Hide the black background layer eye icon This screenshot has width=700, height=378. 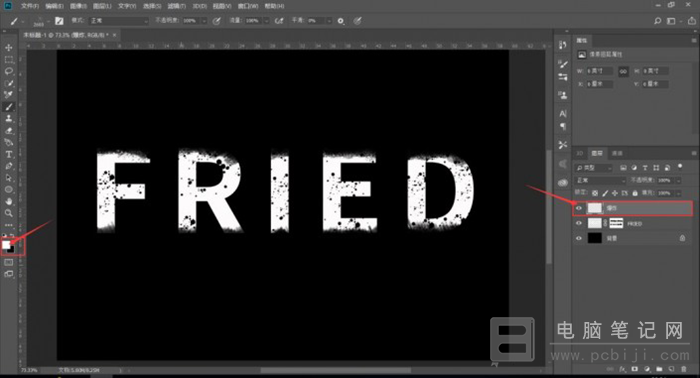point(579,238)
